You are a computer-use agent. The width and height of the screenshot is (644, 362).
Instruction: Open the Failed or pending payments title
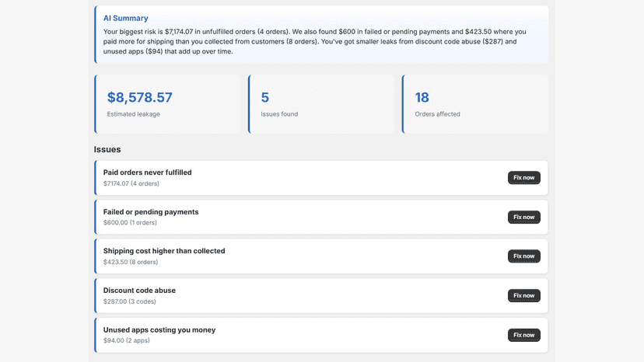151,212
